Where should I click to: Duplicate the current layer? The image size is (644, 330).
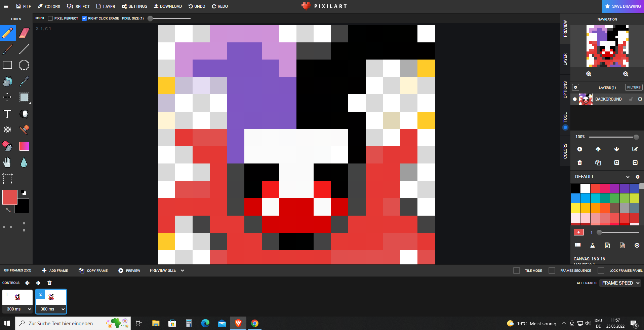598,162
